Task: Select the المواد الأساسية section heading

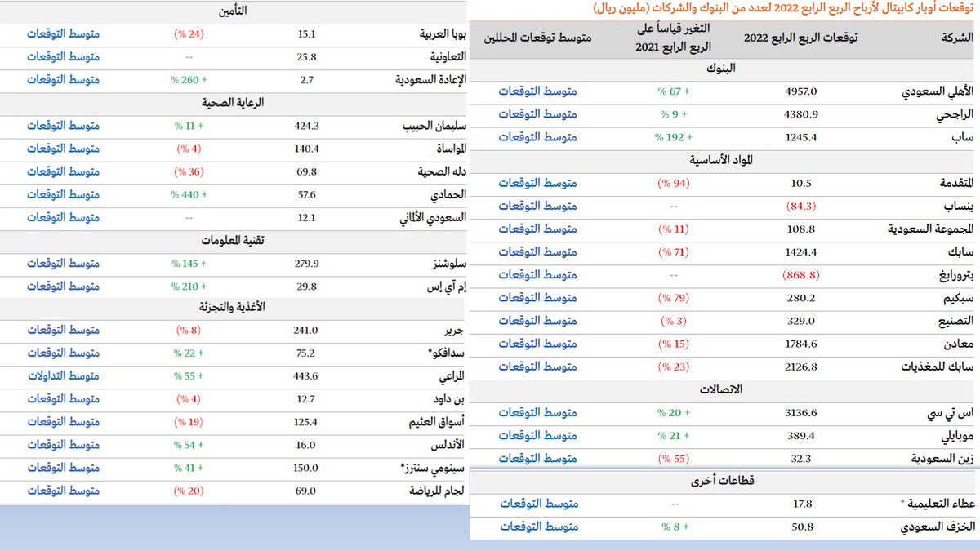Action: (x=721, y=160)
